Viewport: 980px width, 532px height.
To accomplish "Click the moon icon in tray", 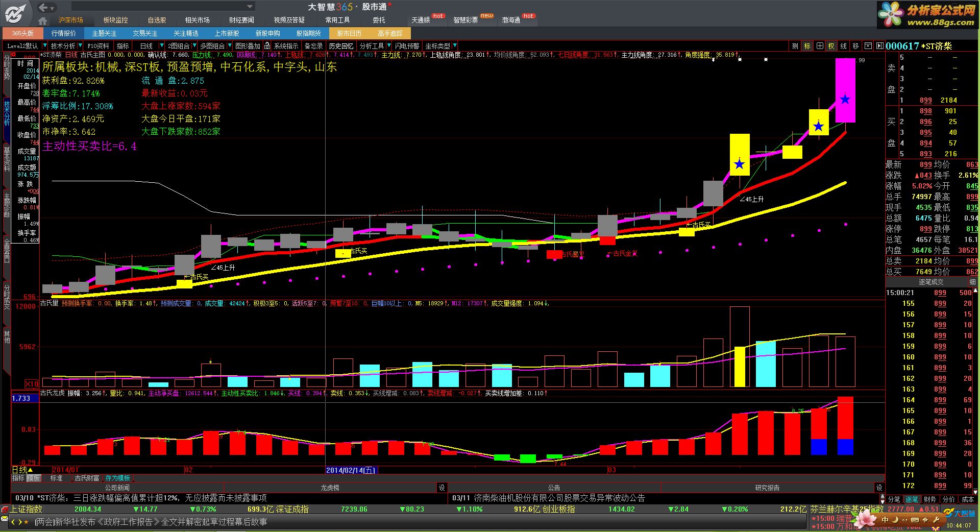I will point(895,520).
